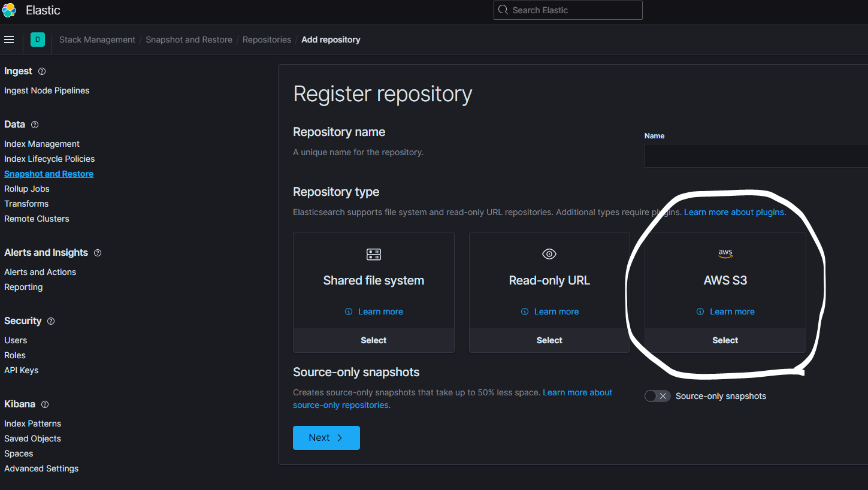Click info icon in Shared file system card
Viewport: 868px width, 490px height.
349,311
